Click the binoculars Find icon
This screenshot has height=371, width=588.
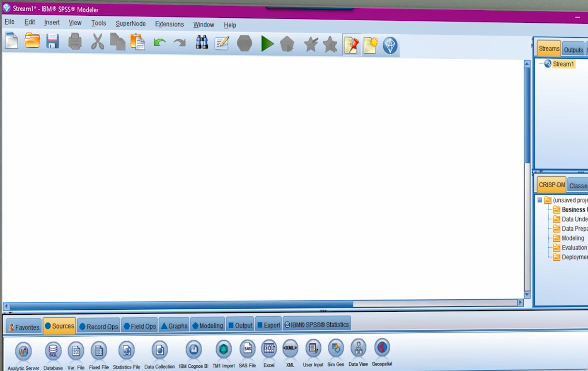tap(202, 43)
